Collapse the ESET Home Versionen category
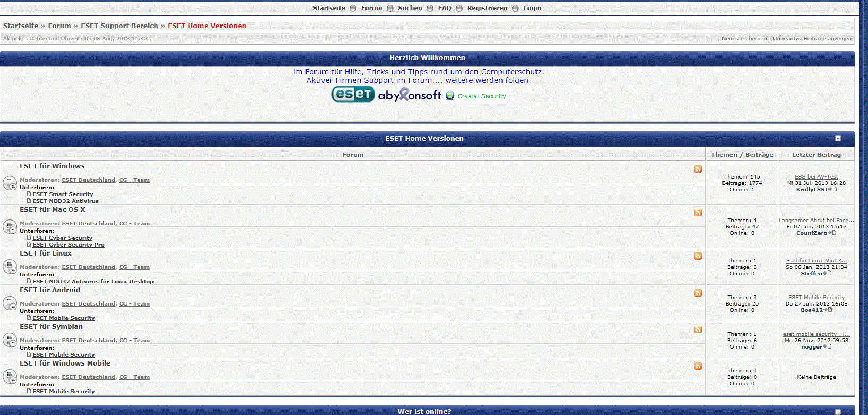The image size is (868, 415). pos(838,139)
